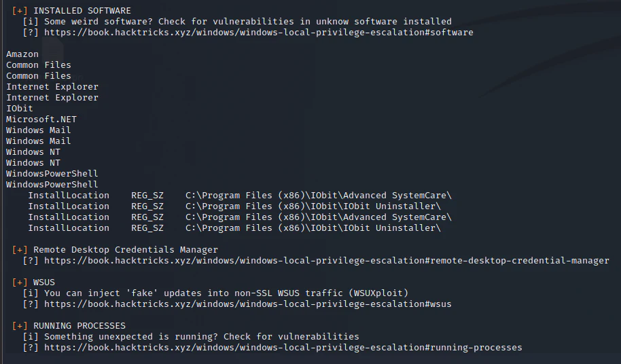This screenshot has width=621, height=364.
Task: Open the hacktricks #wsus URL
Action: click(x=247, y=304)
